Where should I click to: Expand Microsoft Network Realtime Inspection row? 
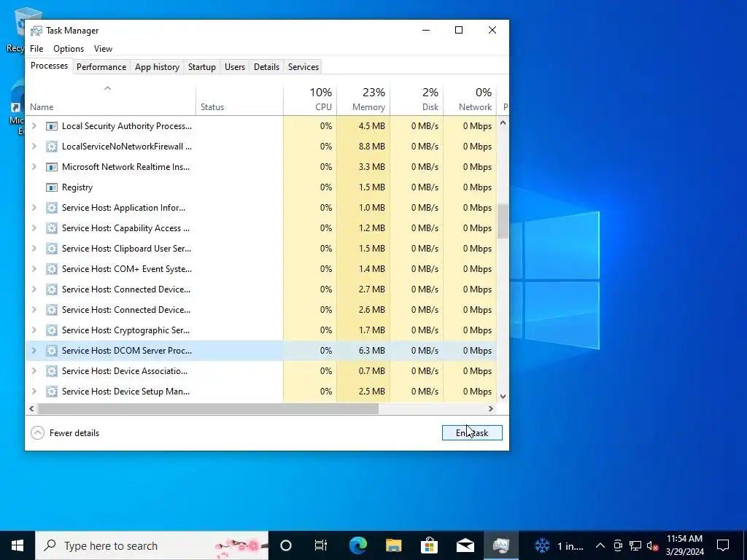click(x=34, y=167)
